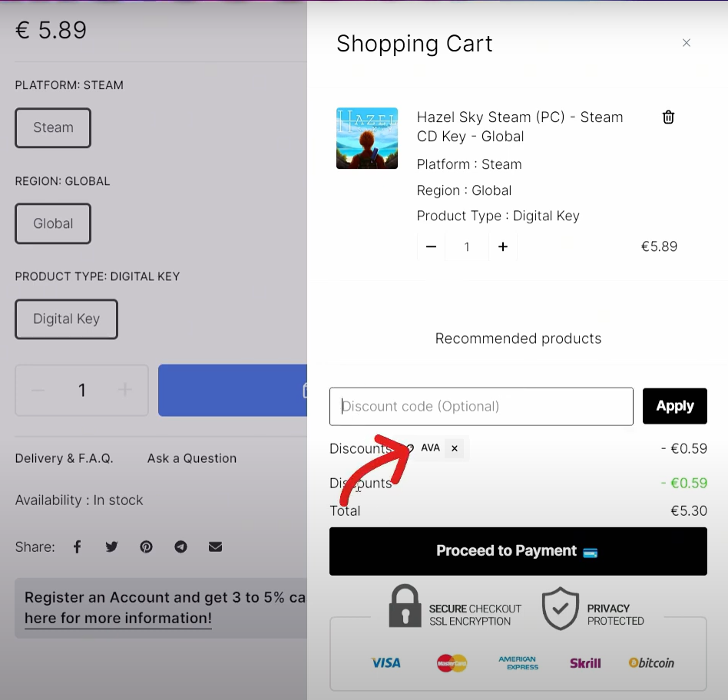This screenshot has height=700, width=728.
Task: Apply the discount code
Action: point(674,406)
